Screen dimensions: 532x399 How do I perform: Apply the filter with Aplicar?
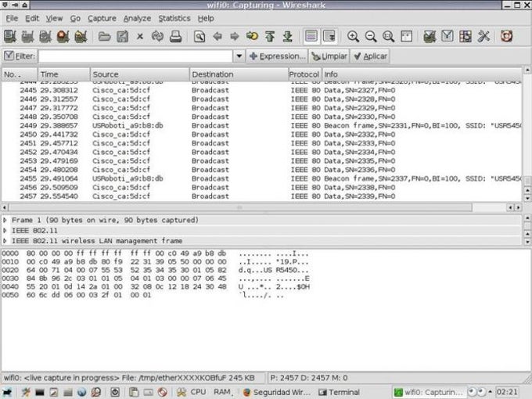(370, 56)
